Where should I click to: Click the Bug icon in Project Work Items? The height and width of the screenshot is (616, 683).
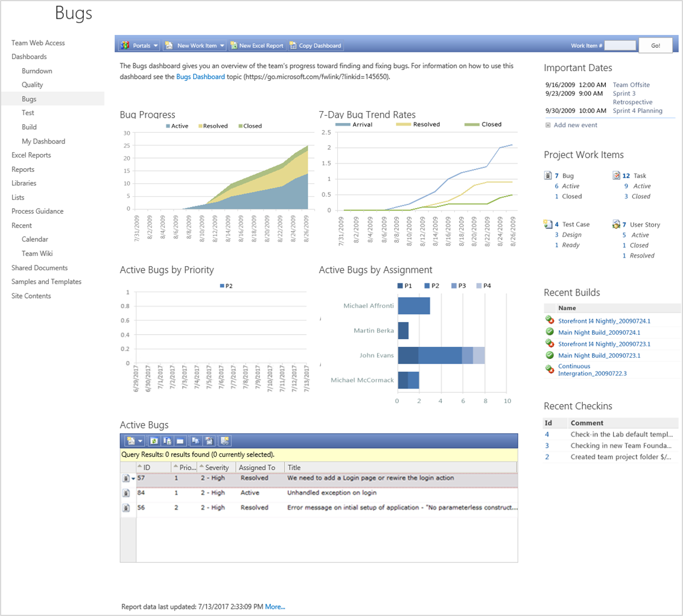click(x=548, y=175)
